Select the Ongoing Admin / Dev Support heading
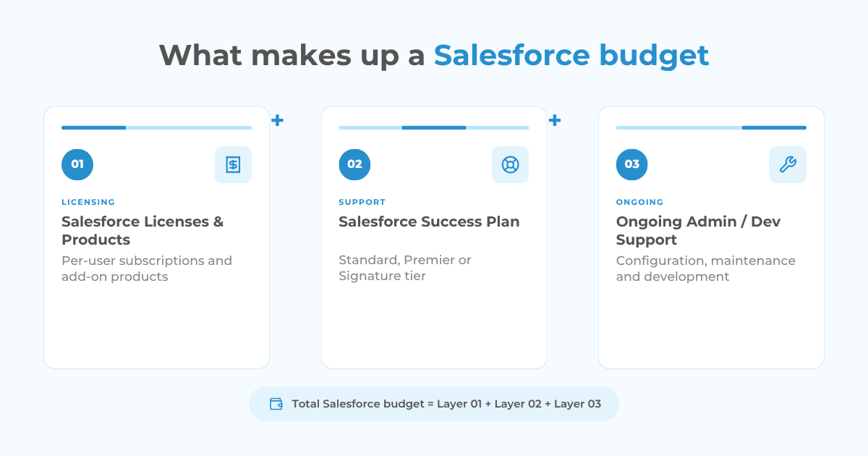Image resolution: width=868 pixels, height=456 pixels. pyautogui.click(x=699, y=230)
